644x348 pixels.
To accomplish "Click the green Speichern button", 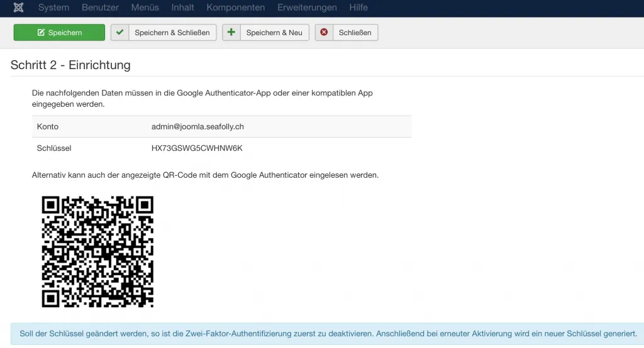I will [x=59, y=33].
